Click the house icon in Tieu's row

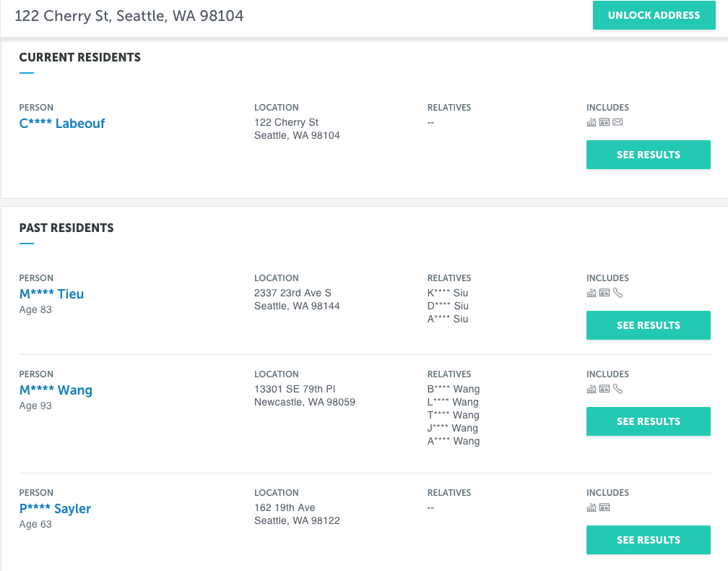click(591, 293)
